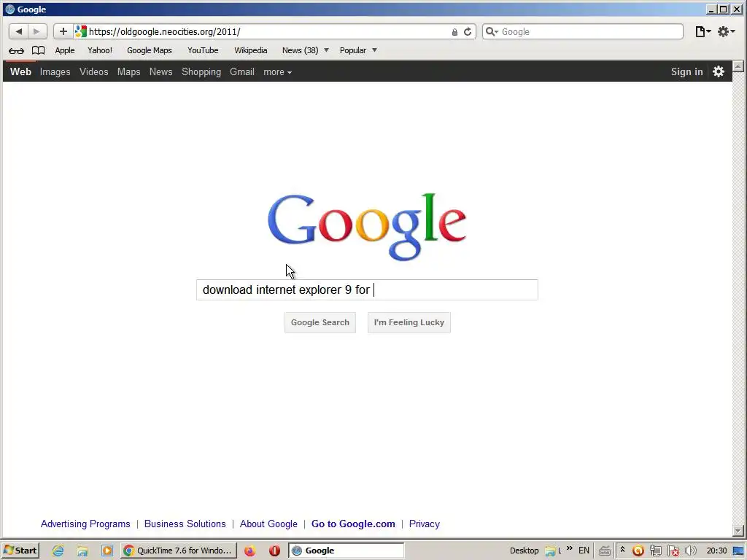Follow the Go to Google.com link
Viewport: 747px width, 560px height.
coord(353,524)
